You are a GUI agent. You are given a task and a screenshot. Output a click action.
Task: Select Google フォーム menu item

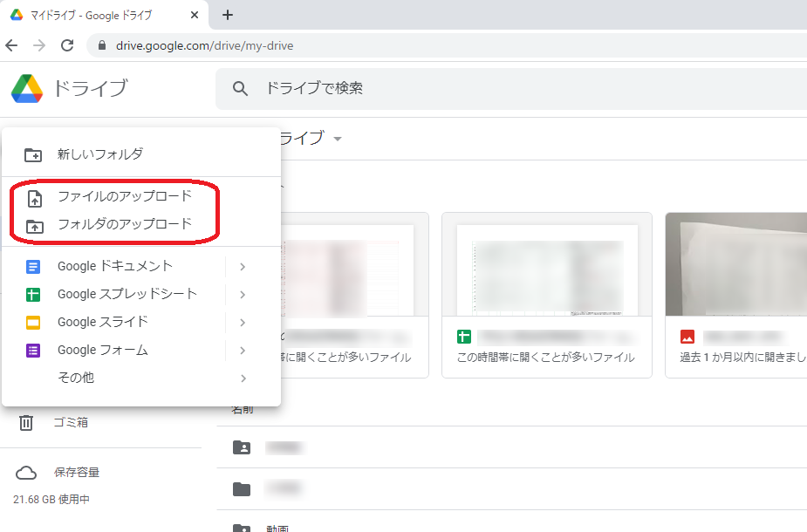[141, 350]
